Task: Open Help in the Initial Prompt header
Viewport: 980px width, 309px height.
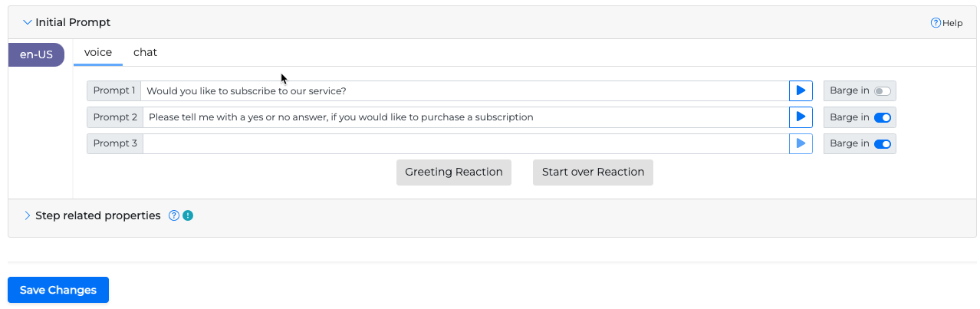Action: pyautogui.click(x=946, y=23)
